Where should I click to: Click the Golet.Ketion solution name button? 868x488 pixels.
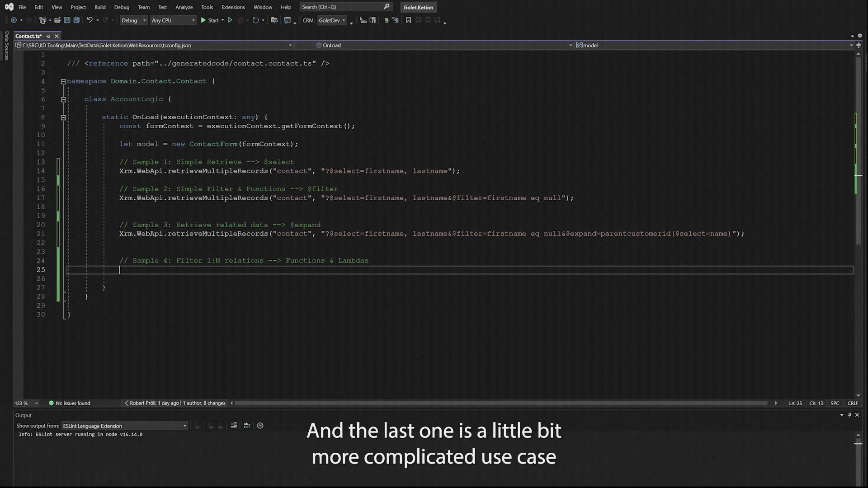click(x=418, y=7)
